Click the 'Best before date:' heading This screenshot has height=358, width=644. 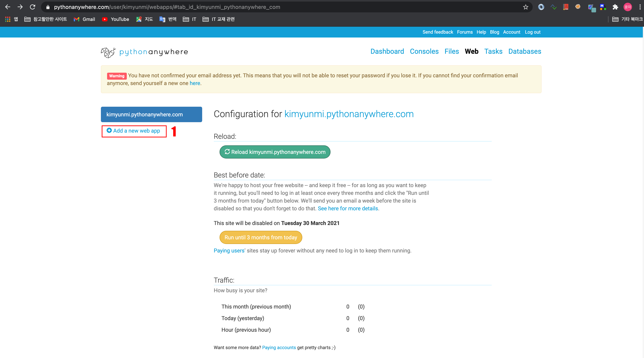click(x=239, y=175)
